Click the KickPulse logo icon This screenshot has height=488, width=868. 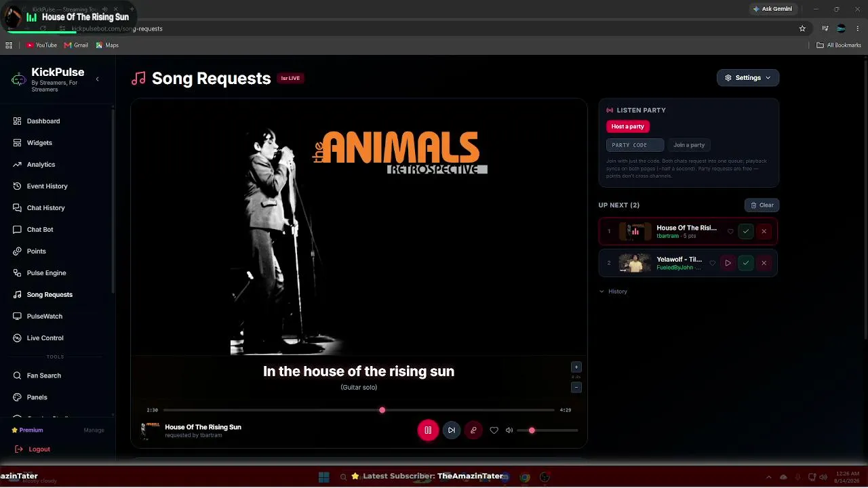point(19,79)
